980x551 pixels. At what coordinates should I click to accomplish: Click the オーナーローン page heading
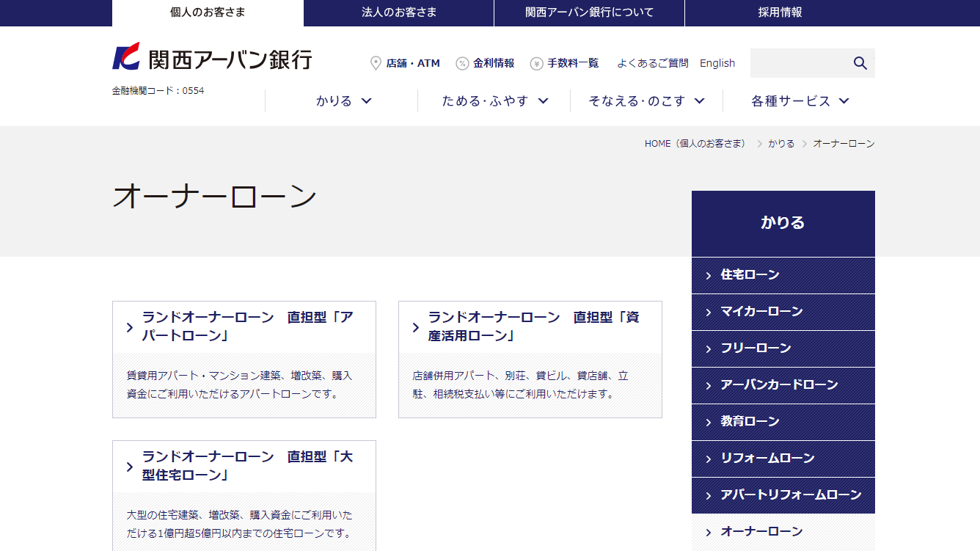point(214,197)
